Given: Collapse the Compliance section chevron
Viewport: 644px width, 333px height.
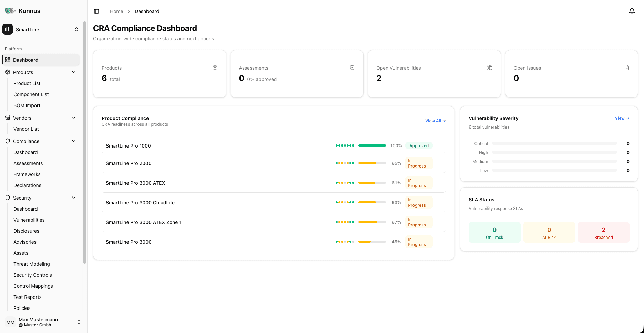Looking at the screenshot, I should tap(74, 141).
